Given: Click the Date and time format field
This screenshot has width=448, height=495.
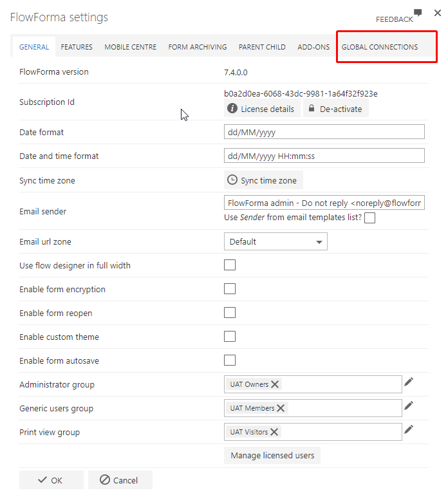Looking at the screenshot, I should coord(324,156).
